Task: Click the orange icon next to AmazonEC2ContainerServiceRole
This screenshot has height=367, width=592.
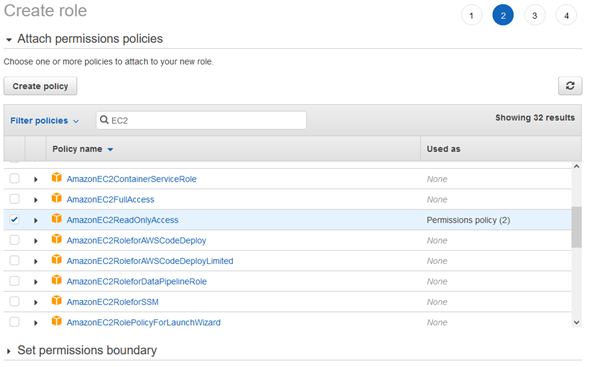Action: [57, 177]
